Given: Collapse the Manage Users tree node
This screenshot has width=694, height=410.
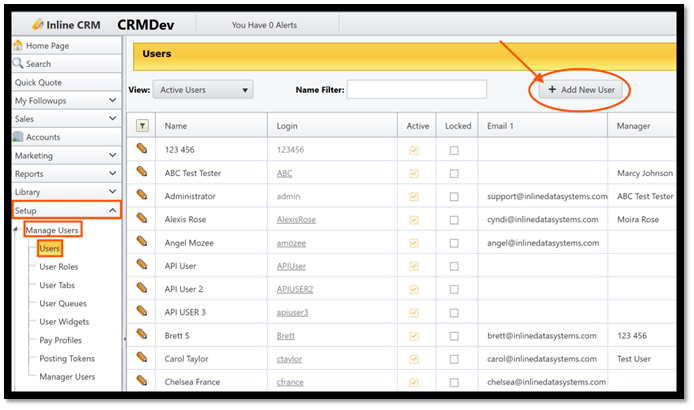Looking at the screenshot, I should pos(16,229).
